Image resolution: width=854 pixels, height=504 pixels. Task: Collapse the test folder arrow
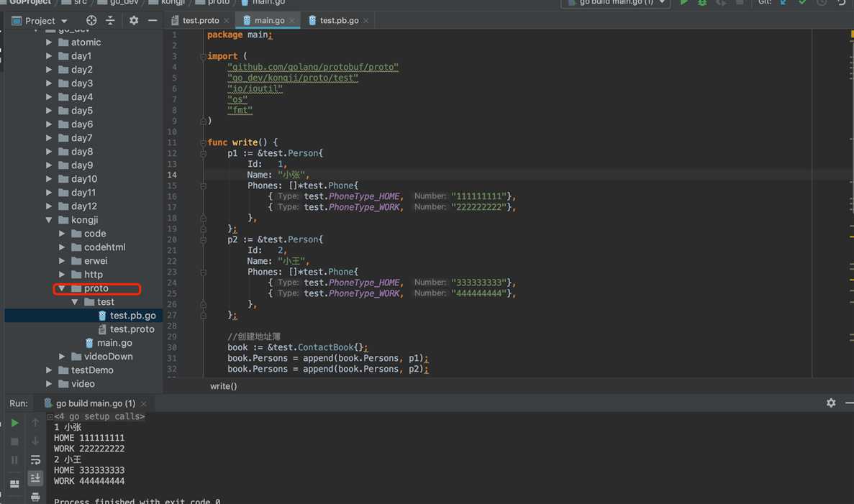[75, 301]
